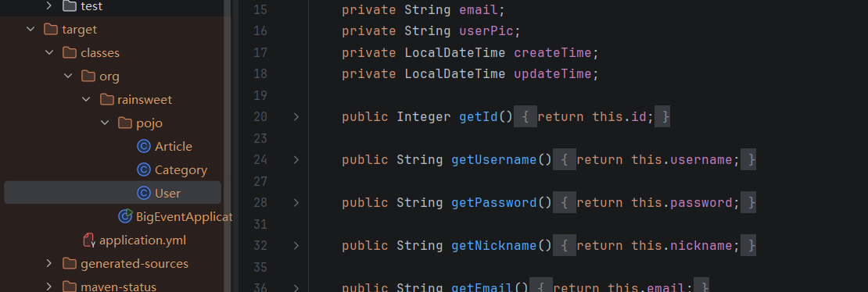The image size is (868, 292).
Task: Click the this.nickname reference
Action: (x=681, y=245)
